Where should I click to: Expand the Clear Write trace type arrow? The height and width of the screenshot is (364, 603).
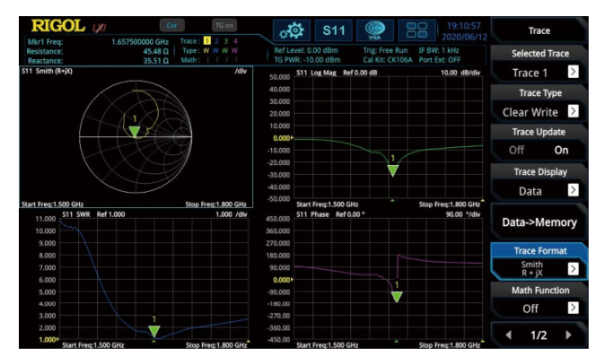click(573, 111)
